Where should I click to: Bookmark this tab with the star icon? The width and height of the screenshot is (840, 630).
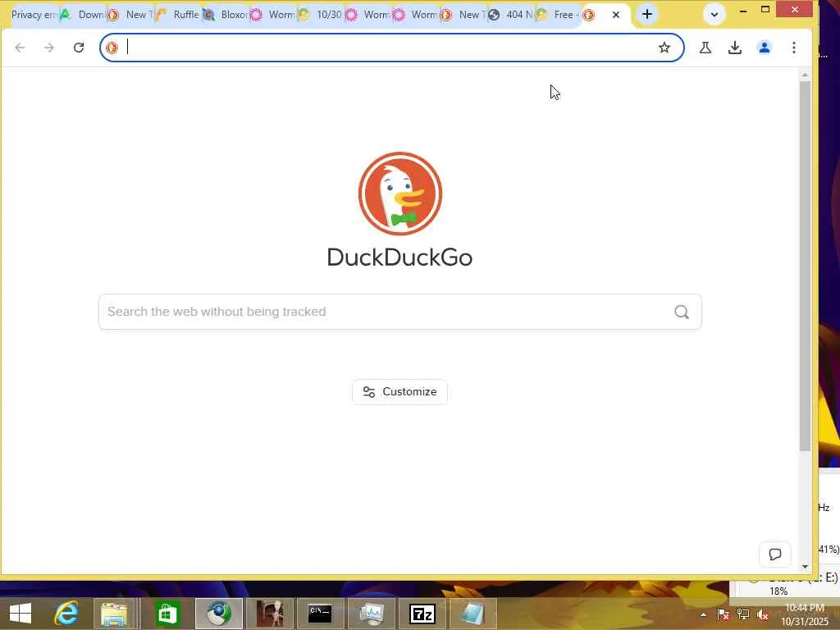[x=664, y=48]
